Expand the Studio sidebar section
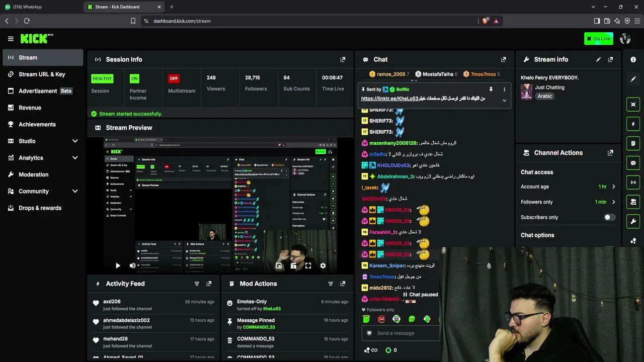 click(x=75, y=141)
